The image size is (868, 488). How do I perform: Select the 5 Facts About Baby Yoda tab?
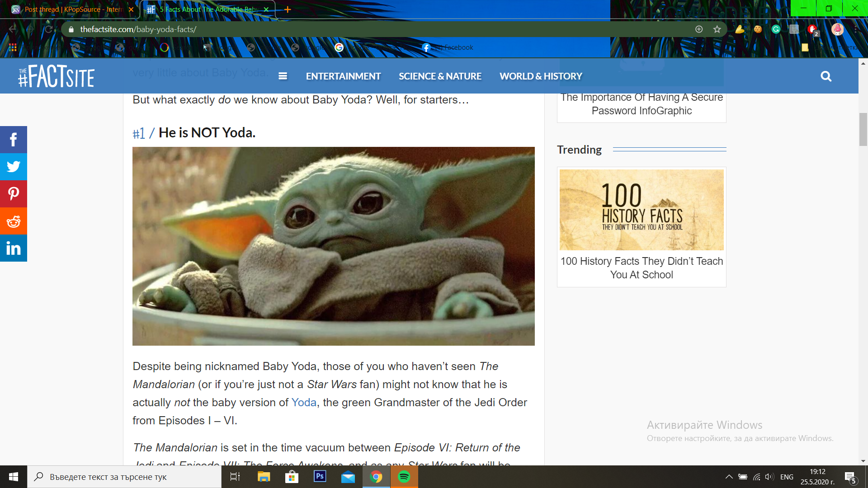[x=207, y=9]
